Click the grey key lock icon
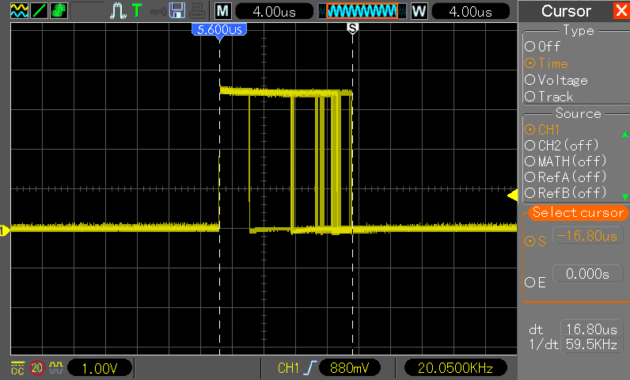This screenshot has height=380, width=630. coord(158,12)
